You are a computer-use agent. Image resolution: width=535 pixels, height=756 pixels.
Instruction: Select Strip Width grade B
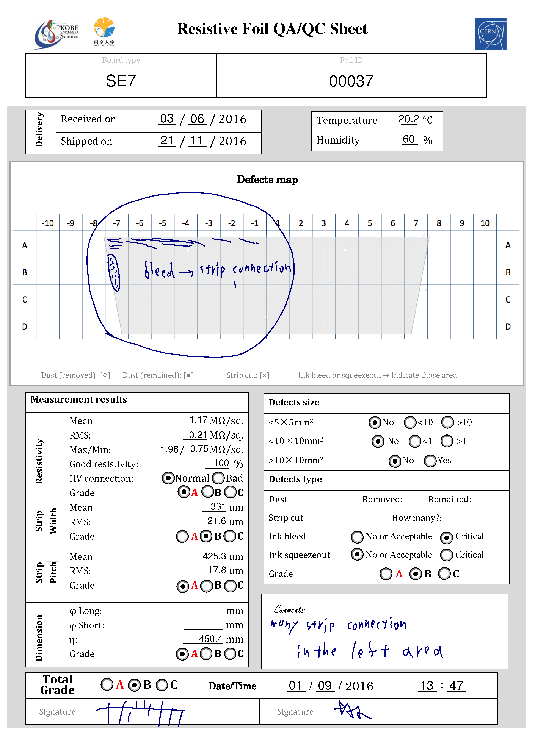pyautogui.click(x=206, y=536)
